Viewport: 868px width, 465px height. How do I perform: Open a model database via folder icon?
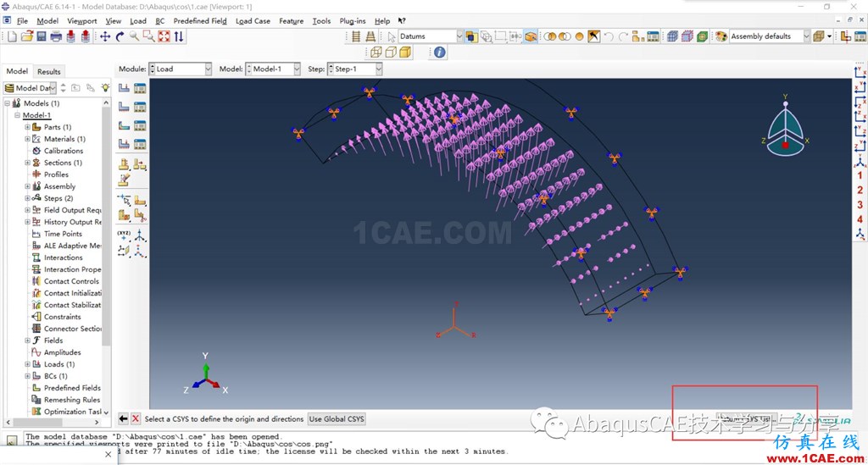coord(26,36)
